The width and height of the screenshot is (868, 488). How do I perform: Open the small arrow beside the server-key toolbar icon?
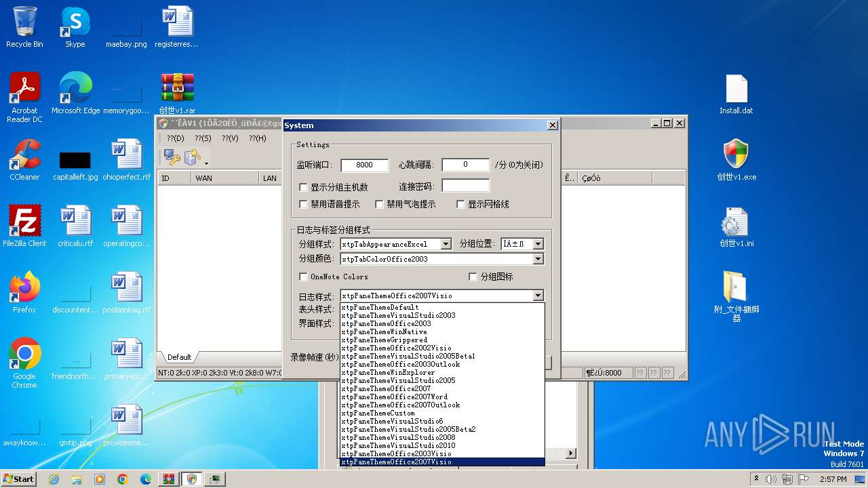tap(206, 163)
